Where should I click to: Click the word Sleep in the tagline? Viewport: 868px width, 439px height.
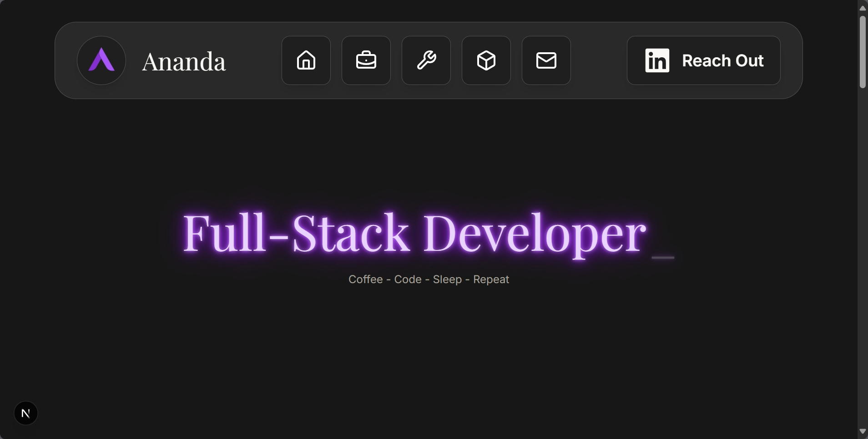(447, 279)
